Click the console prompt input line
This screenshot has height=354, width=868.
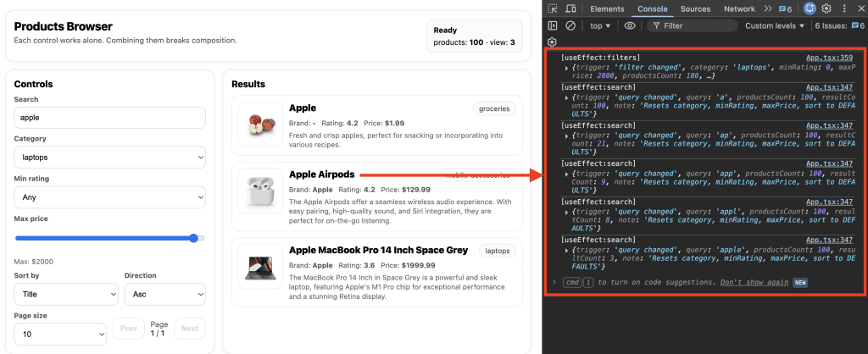(706, 282)
